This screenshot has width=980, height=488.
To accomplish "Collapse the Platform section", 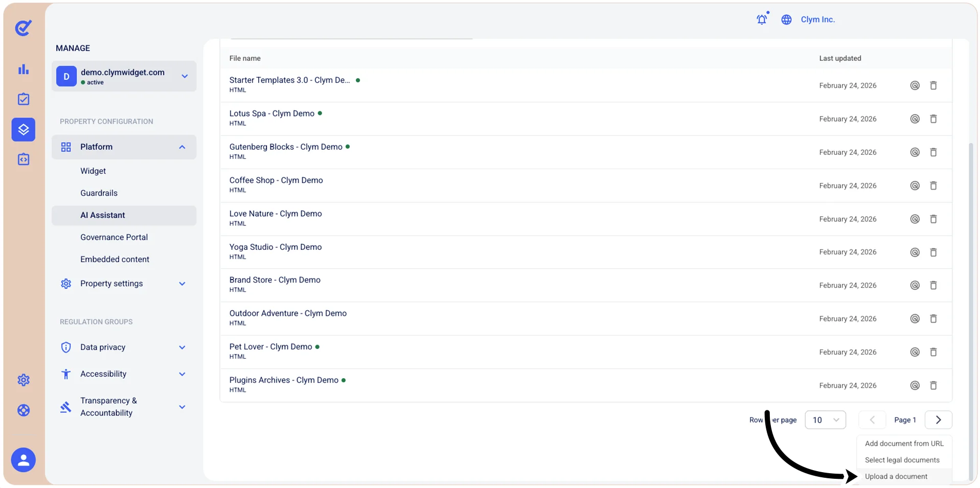I will tap(124, 147).
